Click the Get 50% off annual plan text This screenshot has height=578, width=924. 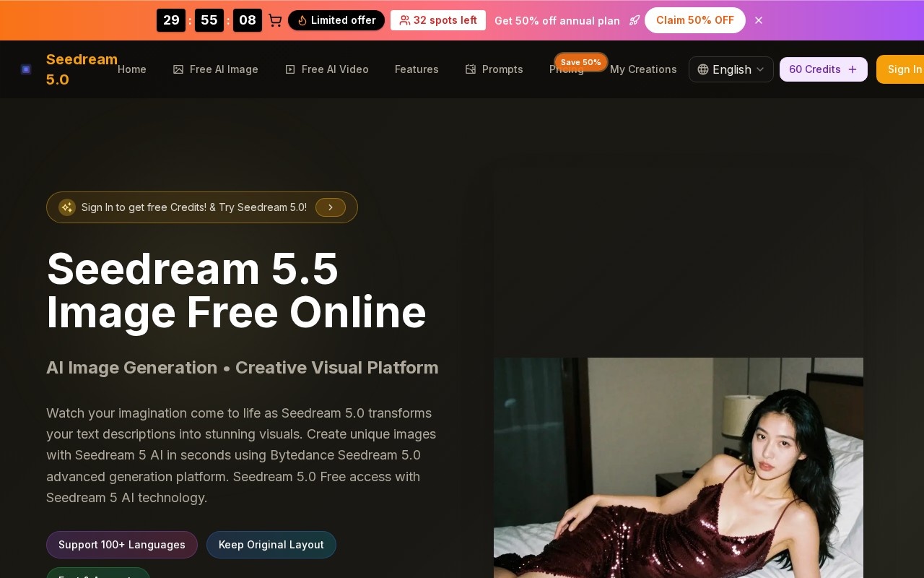557,21
